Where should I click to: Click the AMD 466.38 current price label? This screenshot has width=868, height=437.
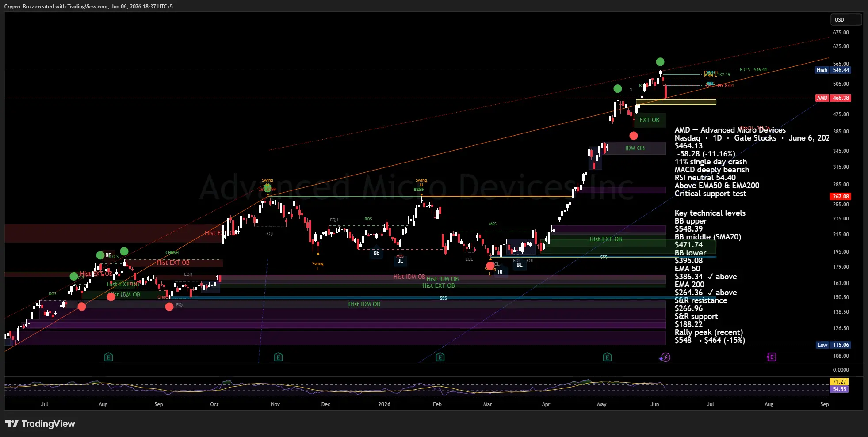(834, 98)
